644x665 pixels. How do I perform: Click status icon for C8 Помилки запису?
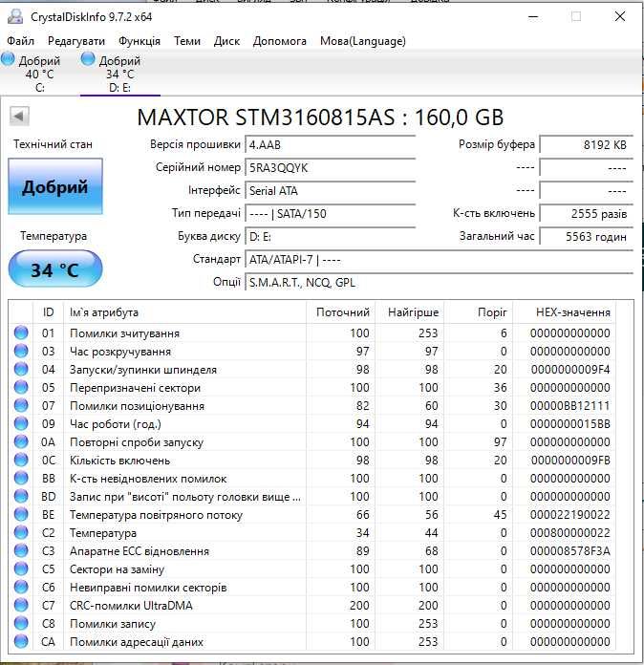21,623
